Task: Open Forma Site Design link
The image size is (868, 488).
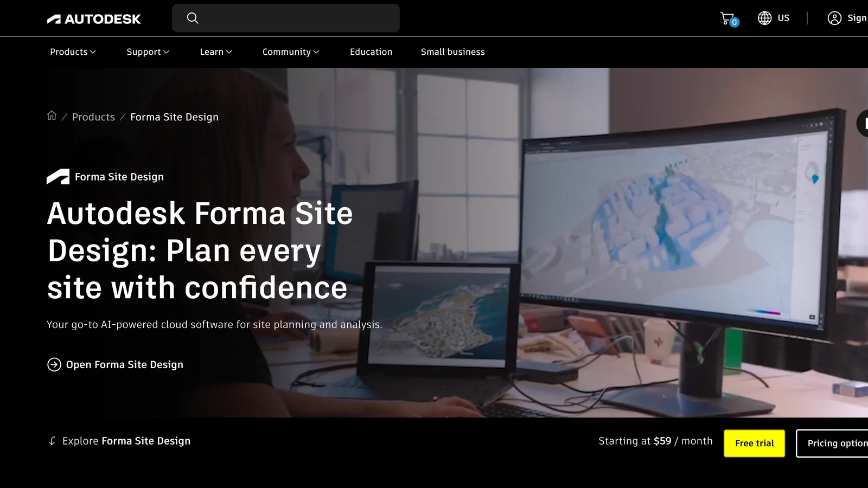Action: pyautogui.click(x=115, y=364)
